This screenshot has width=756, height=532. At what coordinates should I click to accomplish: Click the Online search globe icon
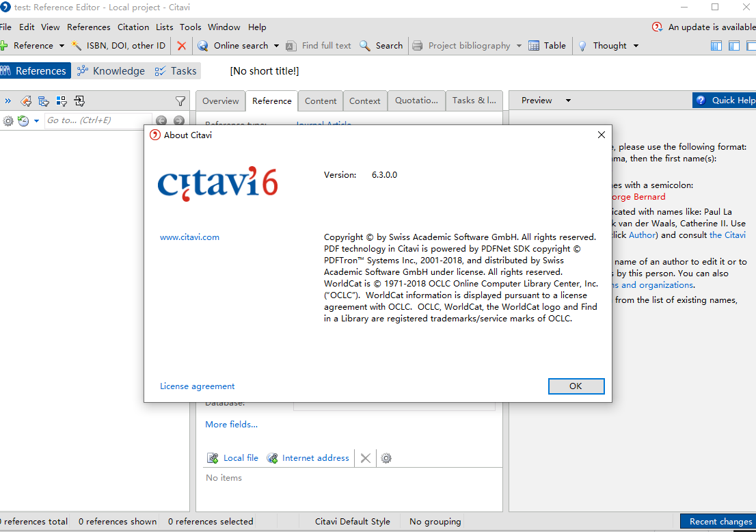[203, 46]
